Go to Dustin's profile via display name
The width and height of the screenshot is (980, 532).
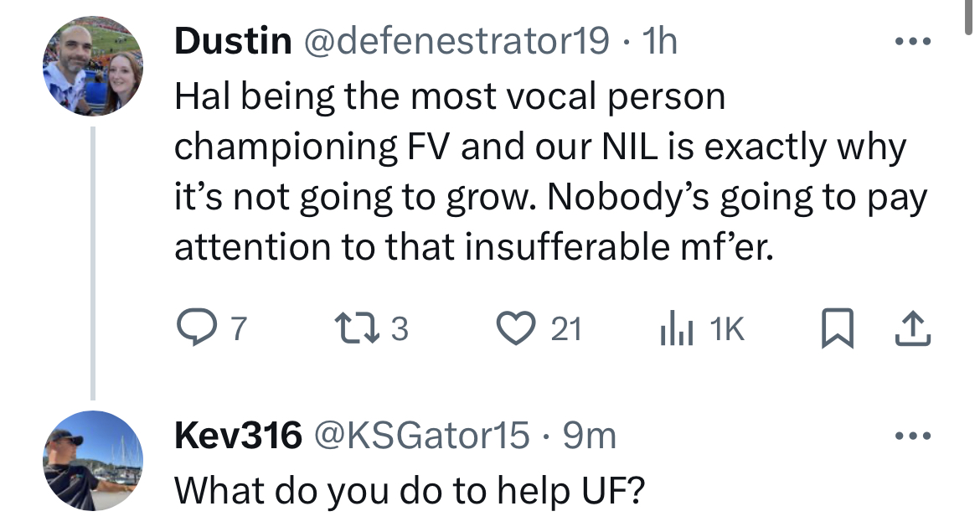pyautogui.click(x=233, y=41)
